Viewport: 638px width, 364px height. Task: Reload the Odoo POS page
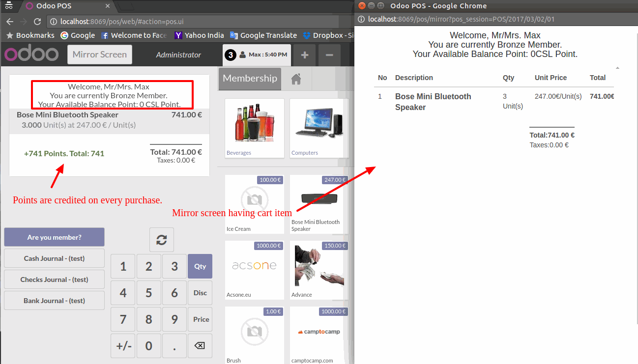pyautogui.click(x=37, y=22)
